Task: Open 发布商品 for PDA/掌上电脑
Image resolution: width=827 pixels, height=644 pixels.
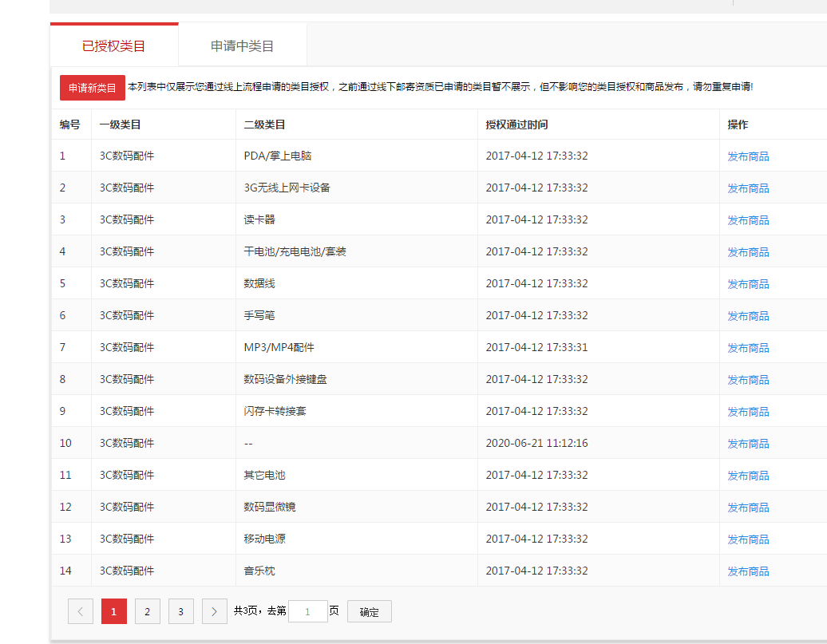Action: point(747,156)
